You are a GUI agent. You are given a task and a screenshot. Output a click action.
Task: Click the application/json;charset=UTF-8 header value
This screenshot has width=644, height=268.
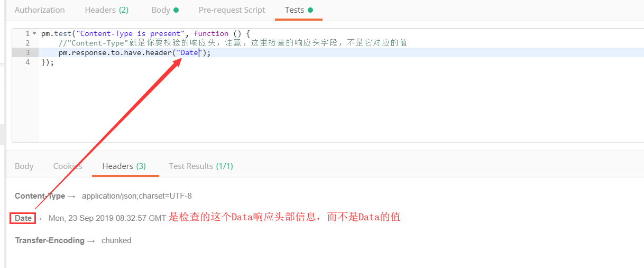(136, 196)
